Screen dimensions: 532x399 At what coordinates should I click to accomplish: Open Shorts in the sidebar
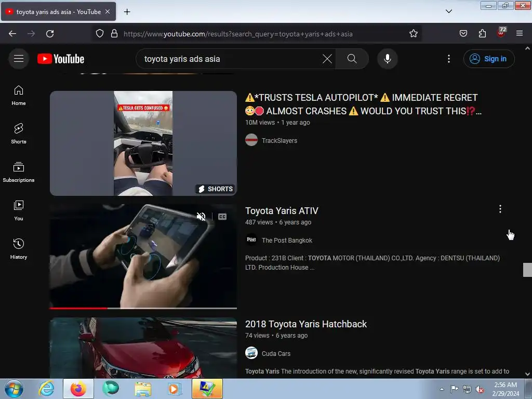19,134
